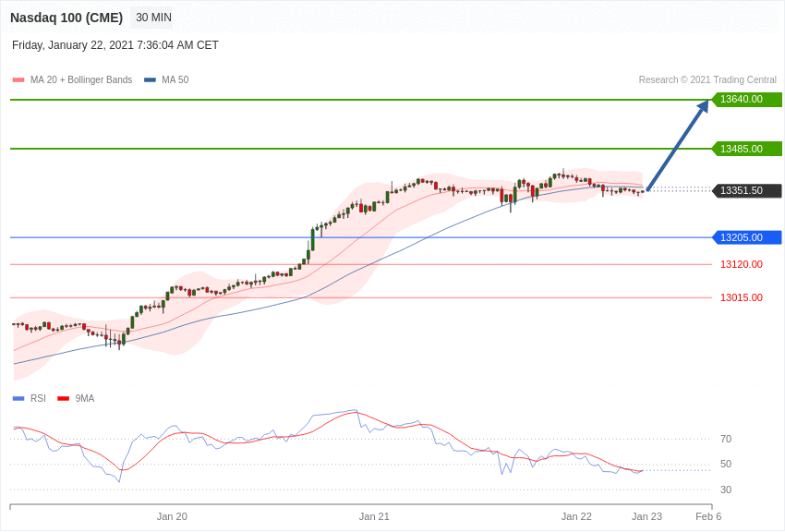Click the RSI blue legend swatch

coord(18,398)
